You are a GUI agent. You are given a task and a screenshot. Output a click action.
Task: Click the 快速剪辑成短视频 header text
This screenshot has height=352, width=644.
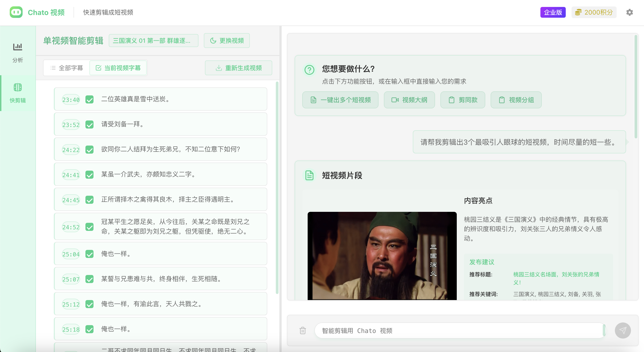tap(108, 12)
